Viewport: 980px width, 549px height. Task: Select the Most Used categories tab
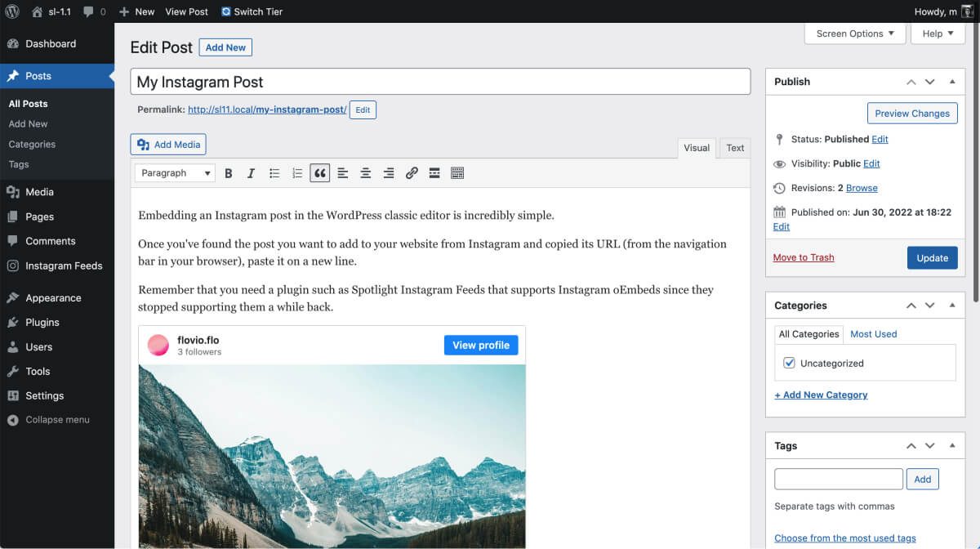[x=874, y=334]
